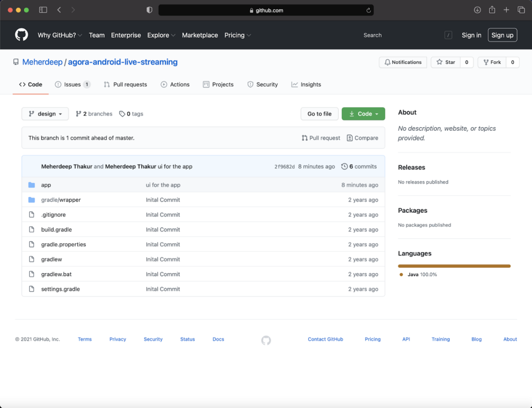Click the repository icon beside Meherdeep
Screen dimensions: 532x408
(x=16, y=62)
